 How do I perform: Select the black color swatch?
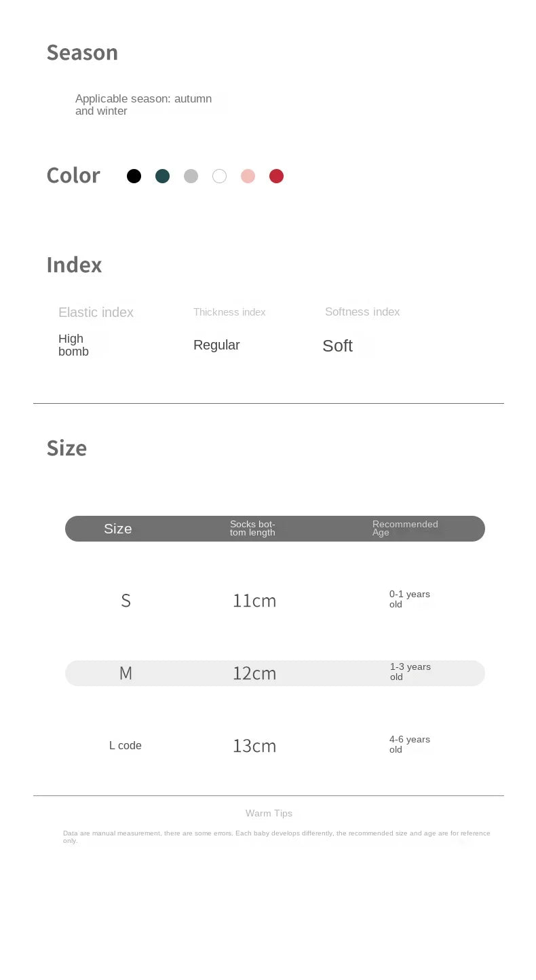click(x=134, y=176)
